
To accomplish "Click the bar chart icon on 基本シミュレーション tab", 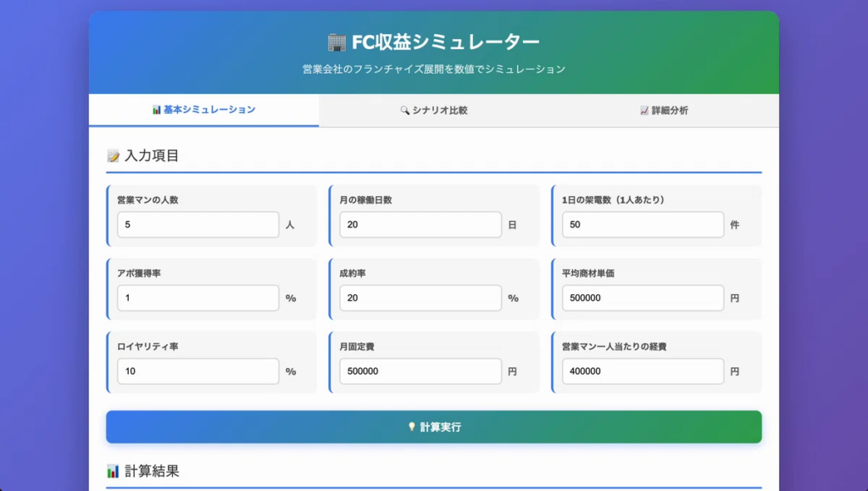I will (157, 110).
